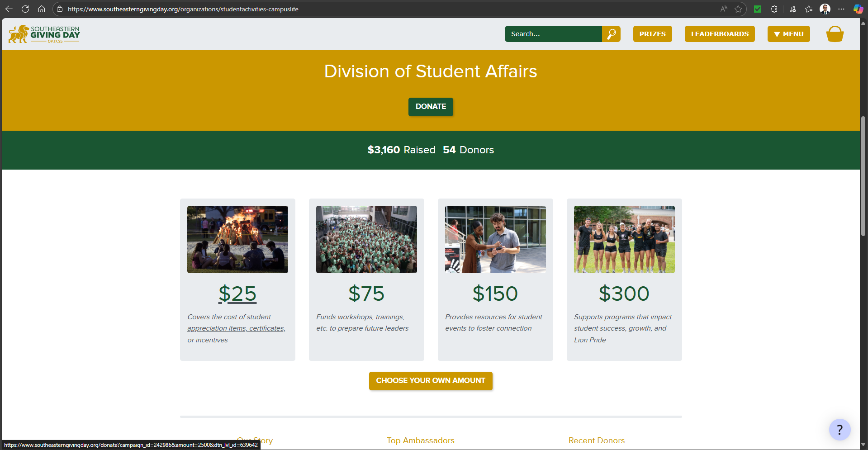Open the MENU dropdown

[788, 33]
